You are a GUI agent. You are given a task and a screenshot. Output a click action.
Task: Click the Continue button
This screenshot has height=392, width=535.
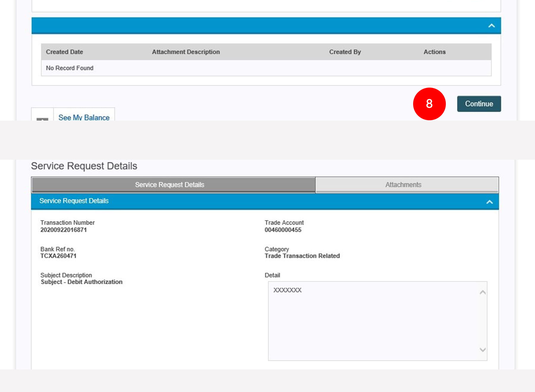[x=479, y=104]
